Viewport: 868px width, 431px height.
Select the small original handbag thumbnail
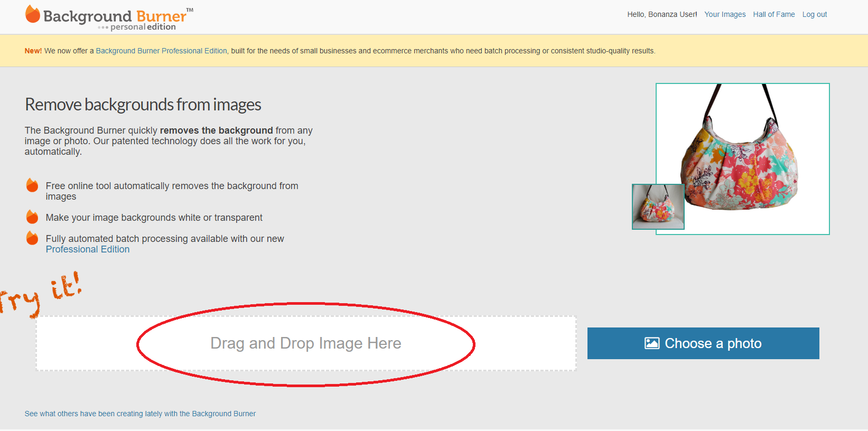[x=658, y=207]
